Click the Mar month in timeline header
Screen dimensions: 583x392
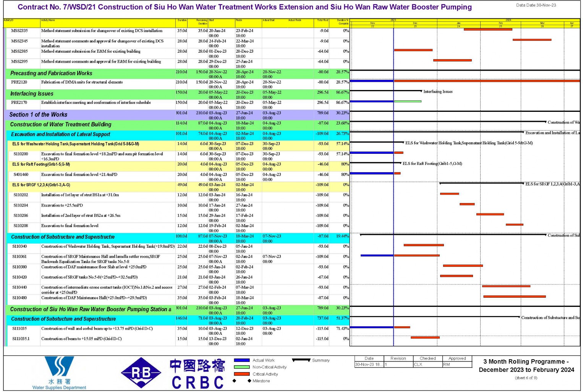(542, 23)
